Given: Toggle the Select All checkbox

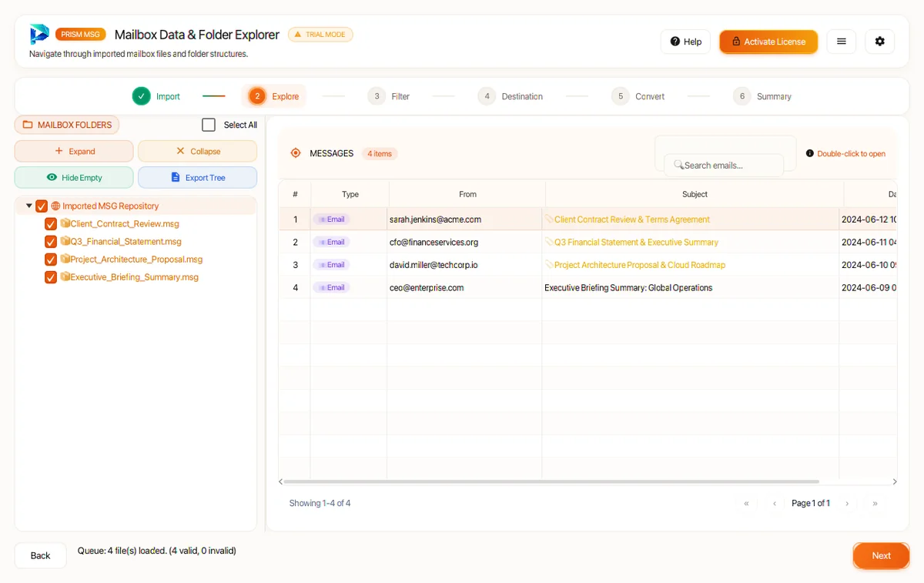Looking at the screenshot, I should (x=209, y=125).
